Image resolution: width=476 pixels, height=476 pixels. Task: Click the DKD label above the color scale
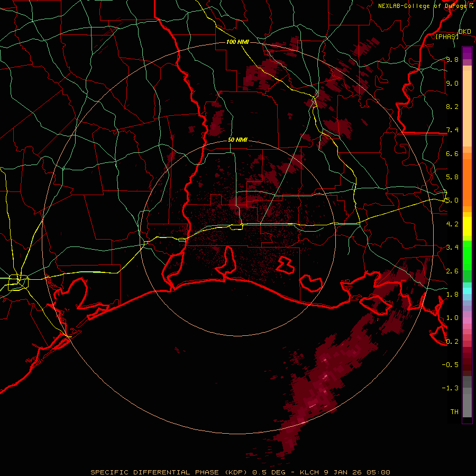[x=464, y=32]
